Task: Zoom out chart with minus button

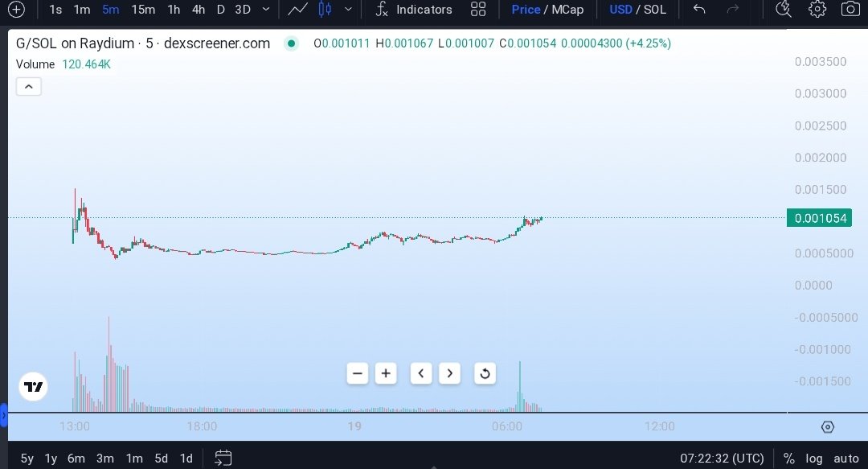Action: [x=358, y=373]
